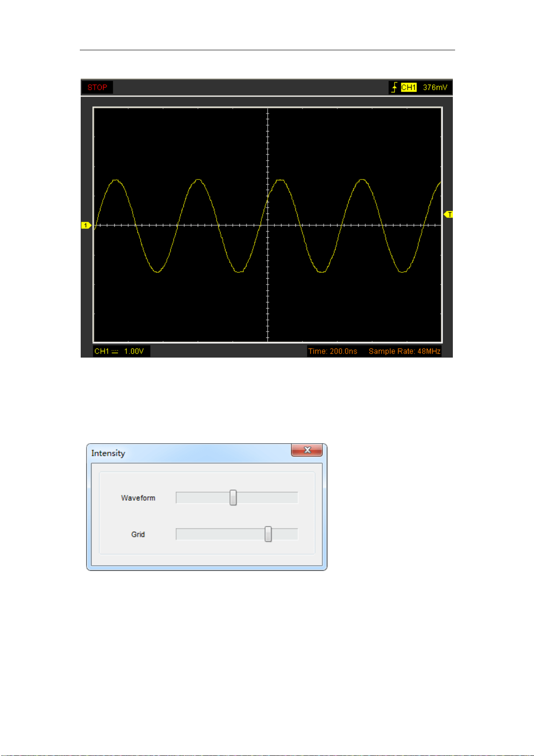The width and height of the screenshot is (534, 756).
Task: Click the CH1 trigger source label
Action: [x=408, y=87]
